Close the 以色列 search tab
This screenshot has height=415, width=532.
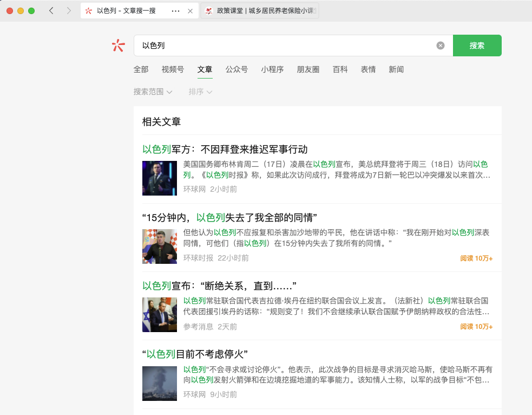pyautogui.click(x=190, y=11)
